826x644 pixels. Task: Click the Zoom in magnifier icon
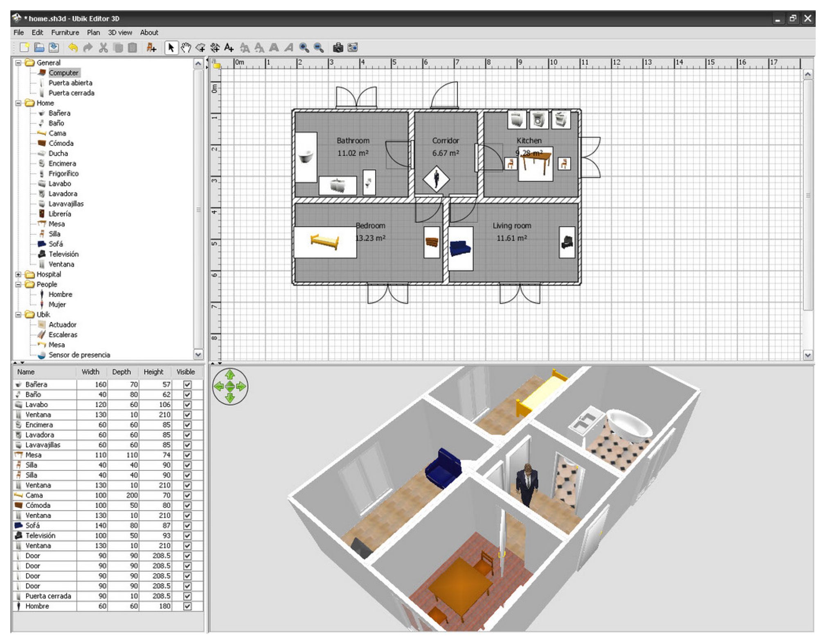[x=304, y=47]
